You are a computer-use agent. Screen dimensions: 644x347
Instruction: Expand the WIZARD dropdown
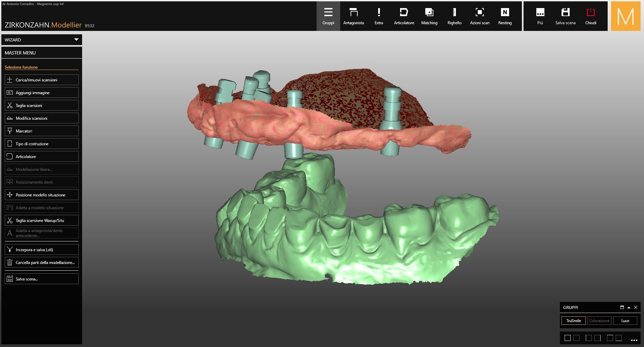[76, 40]
